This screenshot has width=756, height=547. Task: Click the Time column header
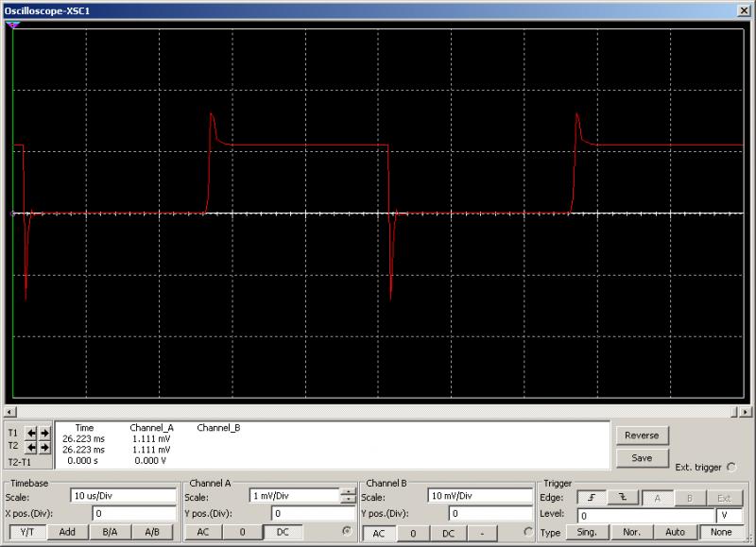click(x=84, y=428)
